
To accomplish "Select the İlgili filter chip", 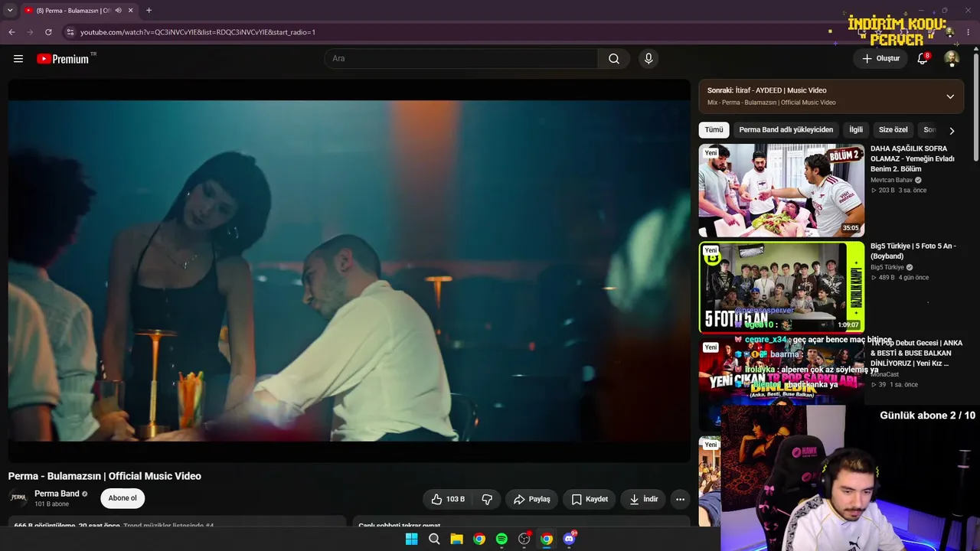I will click(855, 130).
